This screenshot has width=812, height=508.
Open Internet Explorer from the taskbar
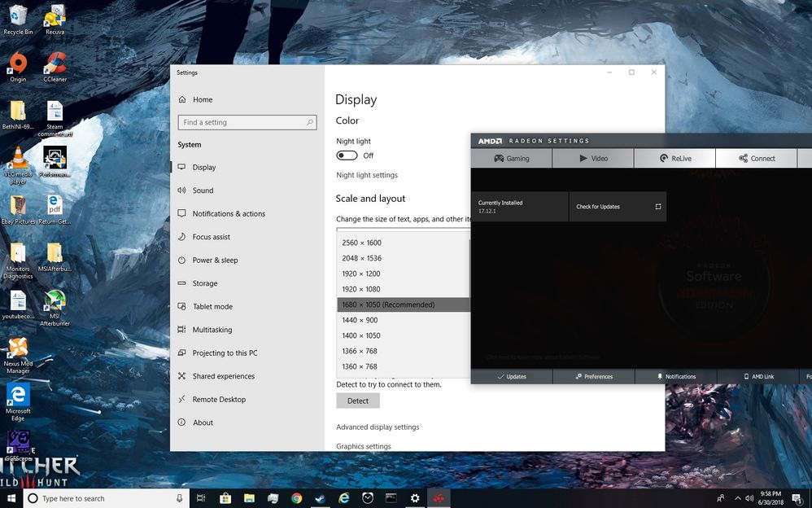[344, 498]
